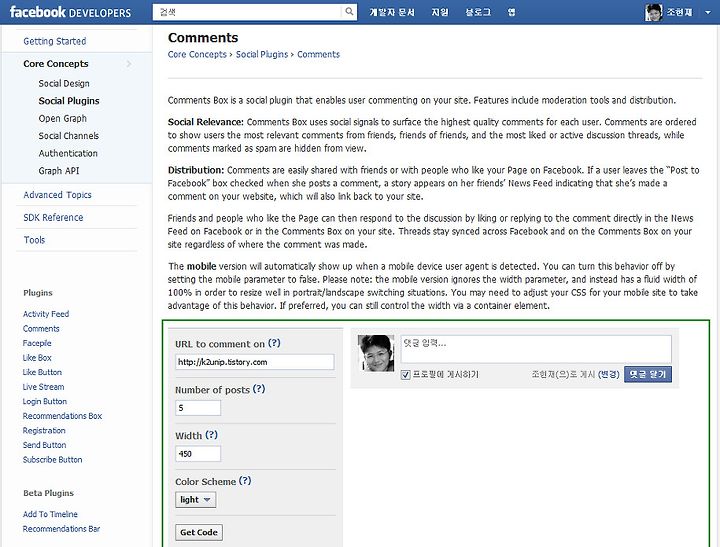Image resolution: width=720 pixels, height=547 pixels.
Task: Open Tools in sidebar
Action: (34, 240)
